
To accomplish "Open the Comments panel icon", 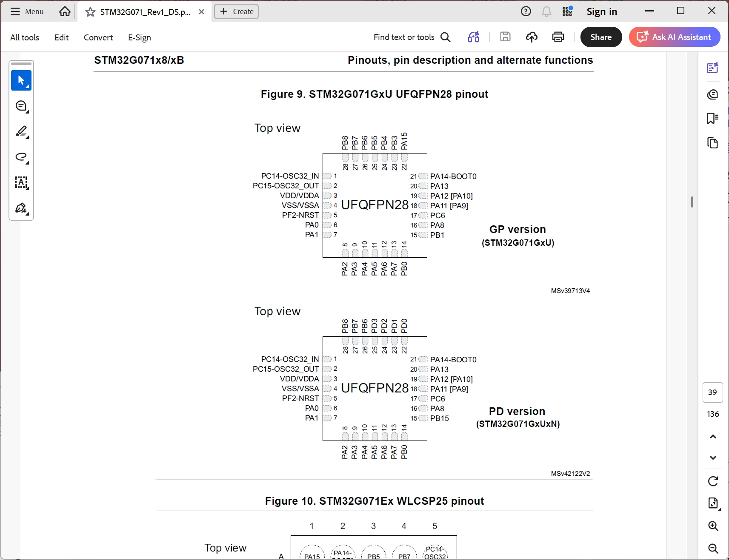I will [712, 94].
